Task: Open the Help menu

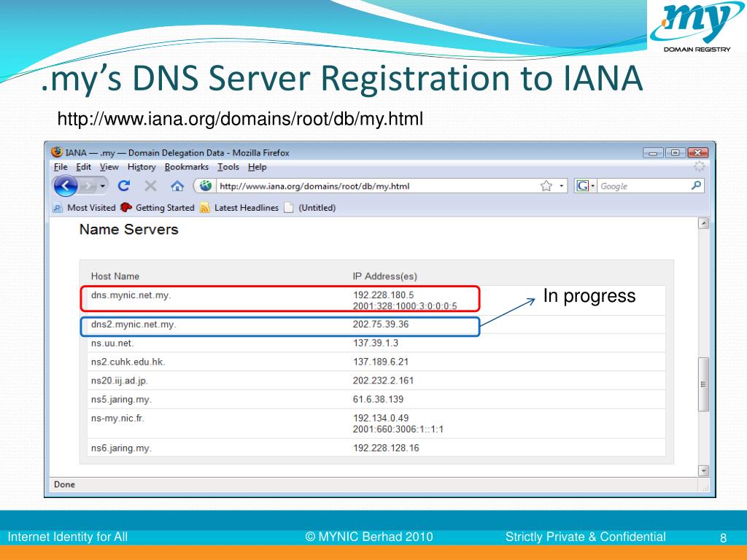Action: click(258, 167)
